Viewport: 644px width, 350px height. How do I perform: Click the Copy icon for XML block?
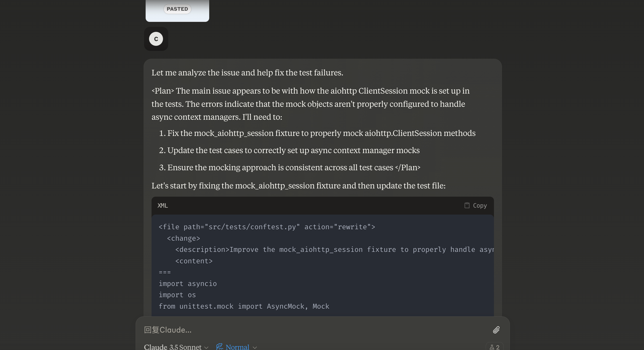(467, 206)
